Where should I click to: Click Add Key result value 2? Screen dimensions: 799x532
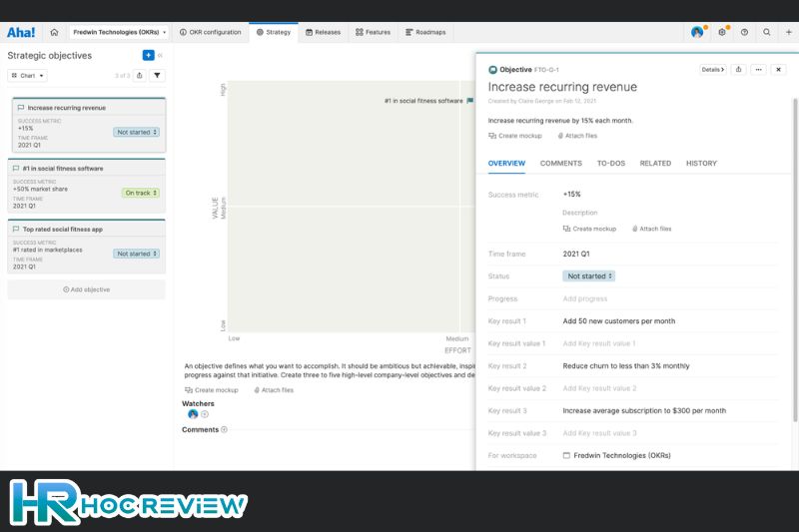(600, 388)
